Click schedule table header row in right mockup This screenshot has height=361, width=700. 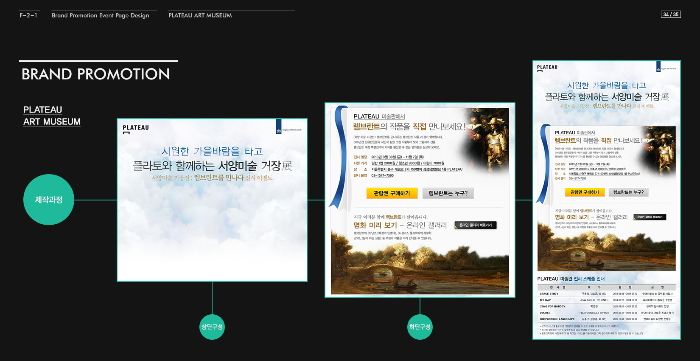607,288
